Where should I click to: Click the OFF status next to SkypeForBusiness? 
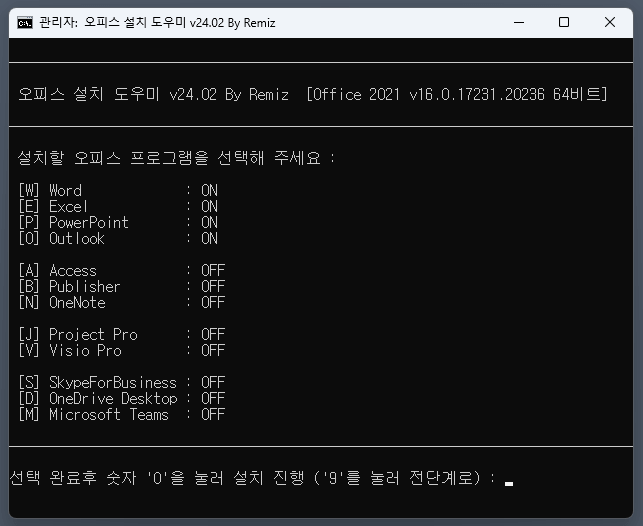[213, 383]
